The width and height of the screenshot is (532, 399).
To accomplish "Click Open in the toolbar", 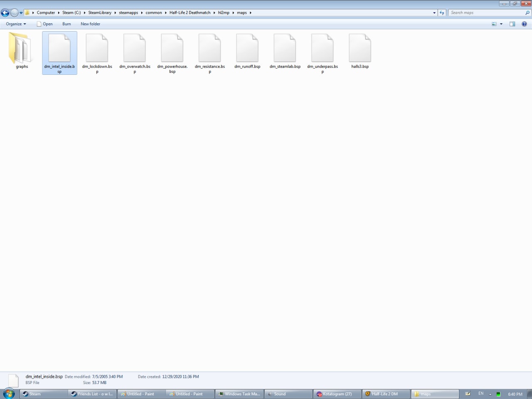I will click(x=45, y=24).
